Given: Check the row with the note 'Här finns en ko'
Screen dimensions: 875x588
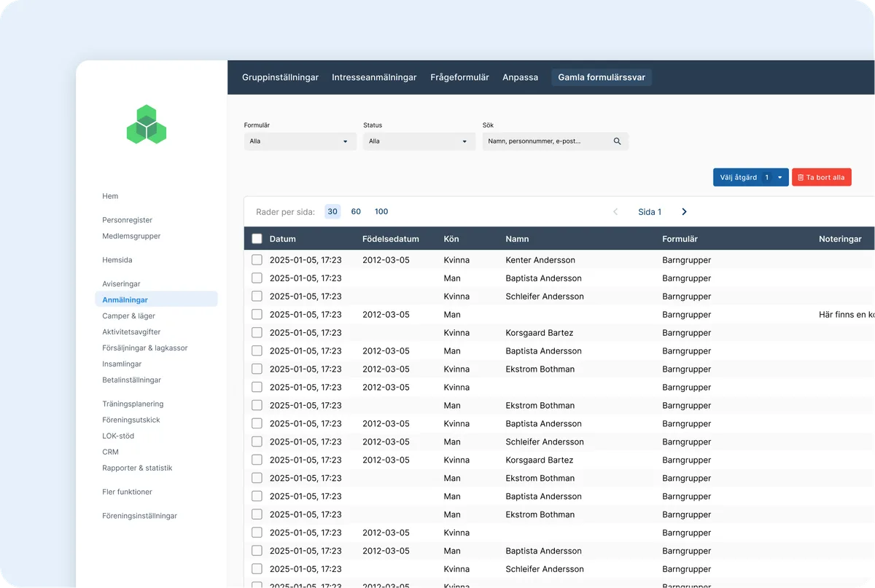Looking at the screenshot, I should [257, 315].
